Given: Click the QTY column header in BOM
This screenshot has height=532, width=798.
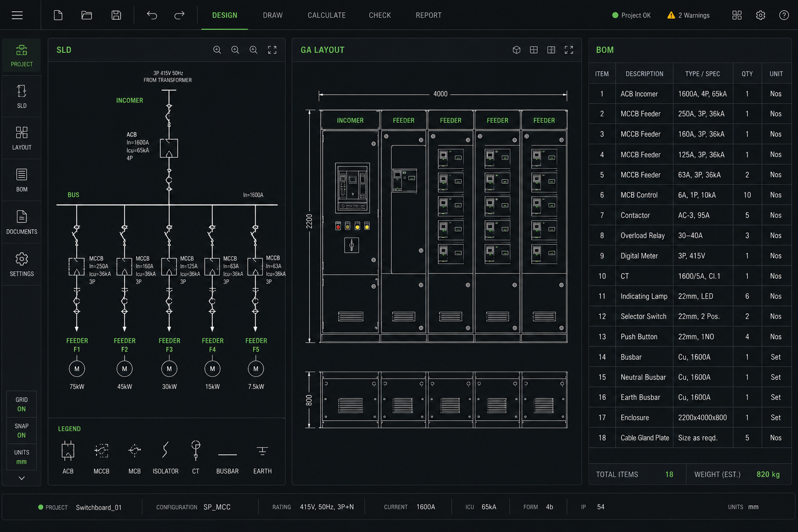Looking at the screenshot, I should [x=747, y=74].
